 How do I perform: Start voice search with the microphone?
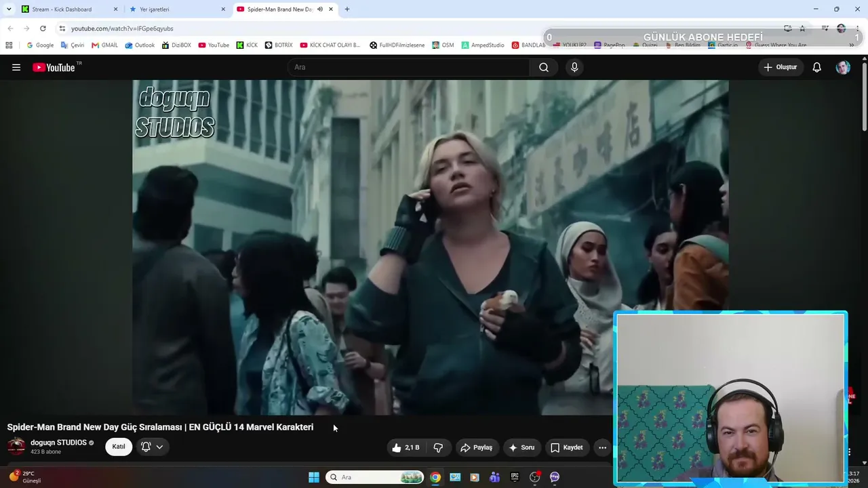[x=574, y=67]
